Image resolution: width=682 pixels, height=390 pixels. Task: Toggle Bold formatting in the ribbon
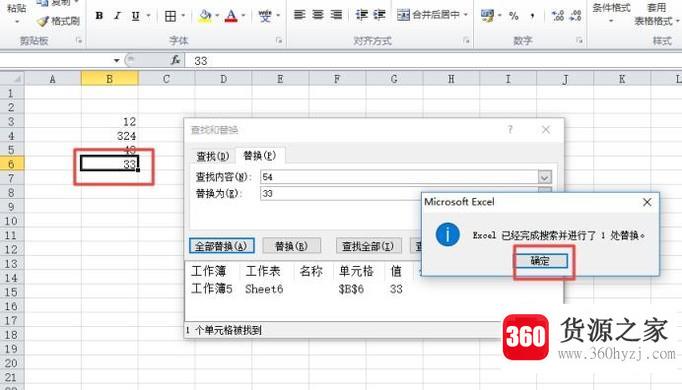tap(99, 16)
